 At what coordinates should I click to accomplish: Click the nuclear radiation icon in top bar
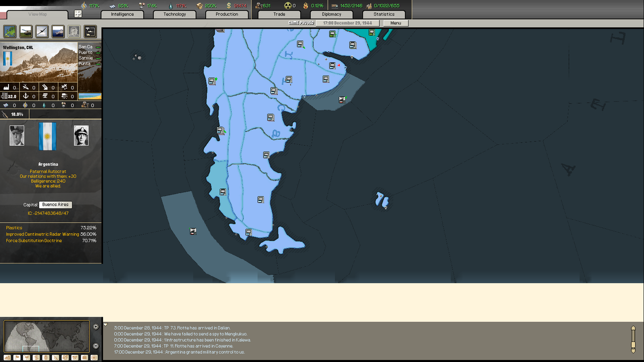tap(288, 6)
